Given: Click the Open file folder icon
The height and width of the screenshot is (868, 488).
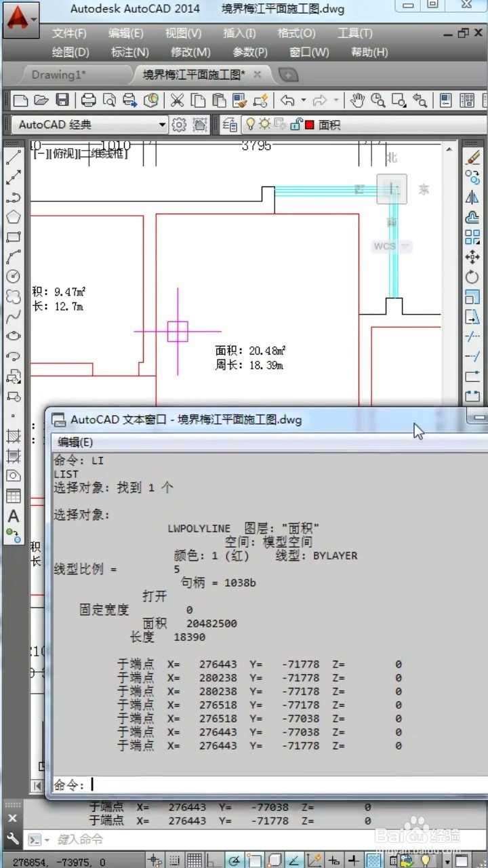Looking at the screenshot, I should coord(41,100).
